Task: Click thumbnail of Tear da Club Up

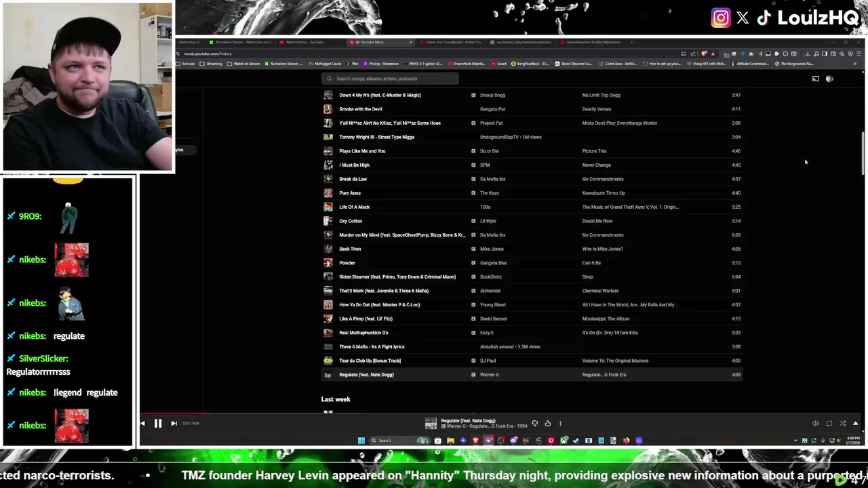Action: click(328, 361)
